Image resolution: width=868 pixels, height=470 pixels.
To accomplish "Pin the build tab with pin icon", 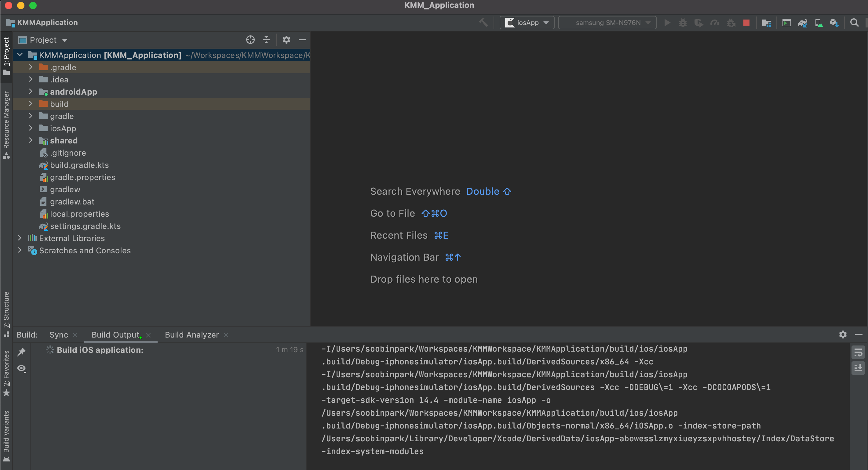I will point(22,352).
